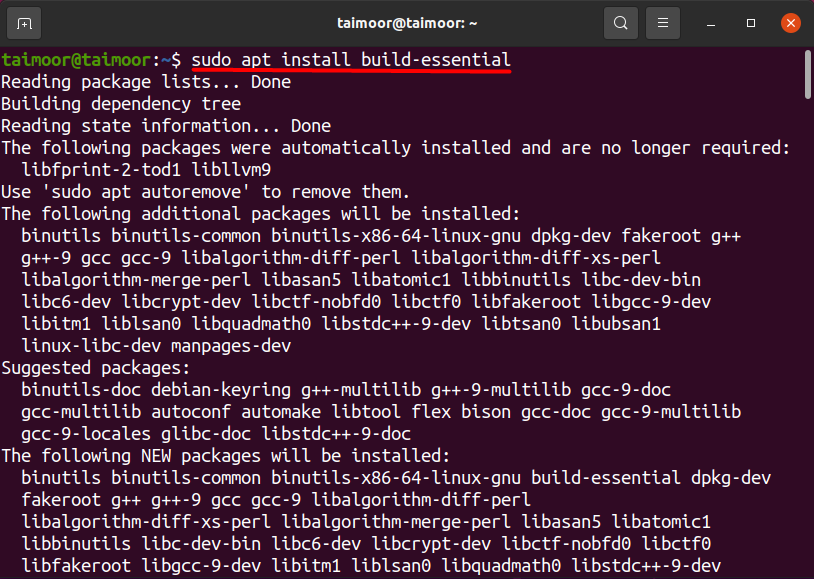Click the underlined sudo apt install command
The image size is (814, 579).
(x=351, y=60)
